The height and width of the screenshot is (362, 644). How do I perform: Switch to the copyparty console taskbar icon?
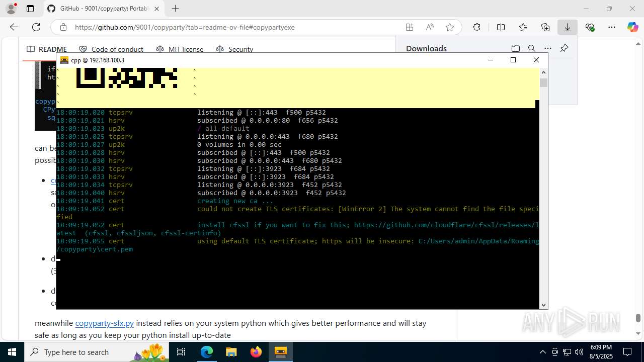(281, 352)
